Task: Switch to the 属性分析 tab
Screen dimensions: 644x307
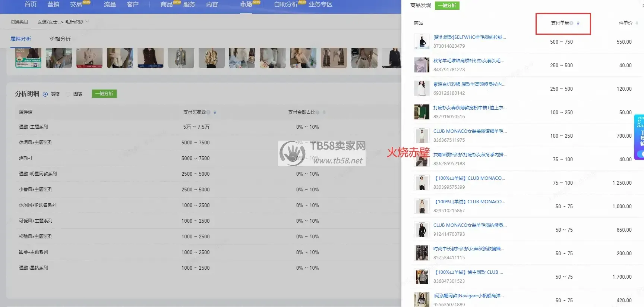Action: coord(21,39)
